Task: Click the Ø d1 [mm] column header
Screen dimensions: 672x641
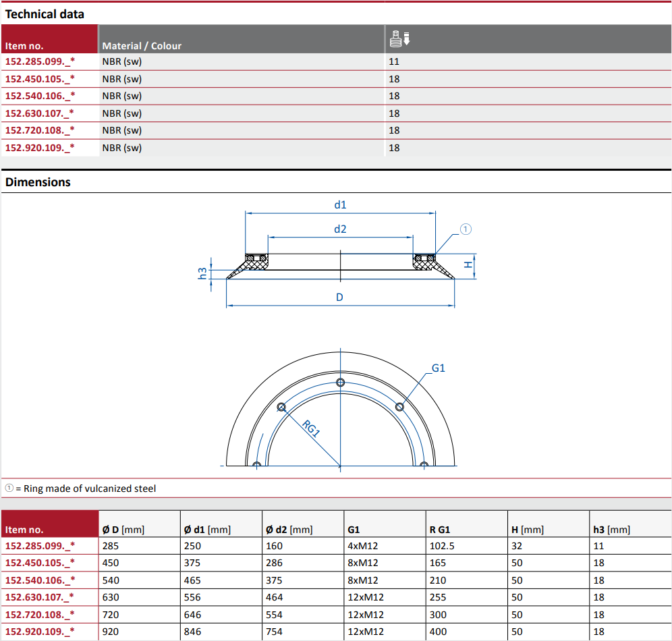Action: (x=207, y=530)
